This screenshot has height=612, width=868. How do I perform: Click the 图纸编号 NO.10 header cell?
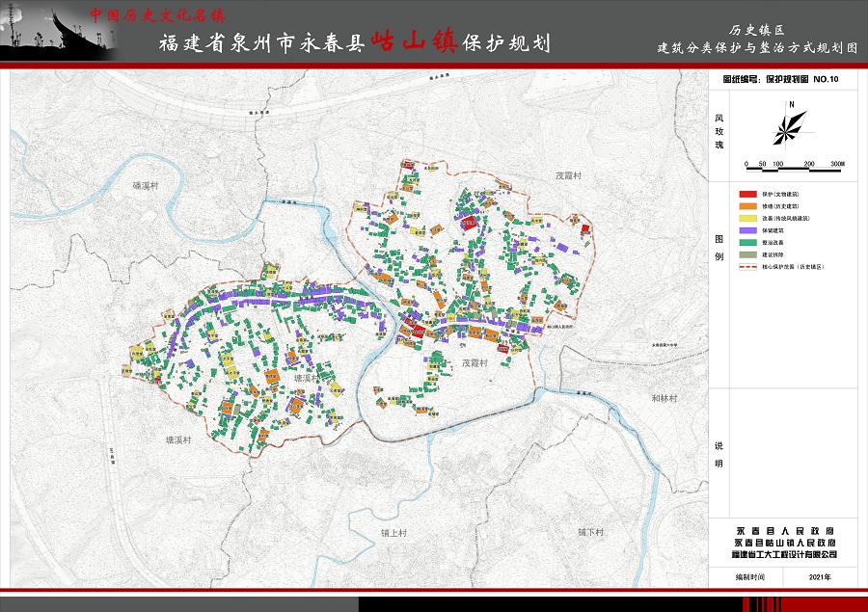click(781, 82)
